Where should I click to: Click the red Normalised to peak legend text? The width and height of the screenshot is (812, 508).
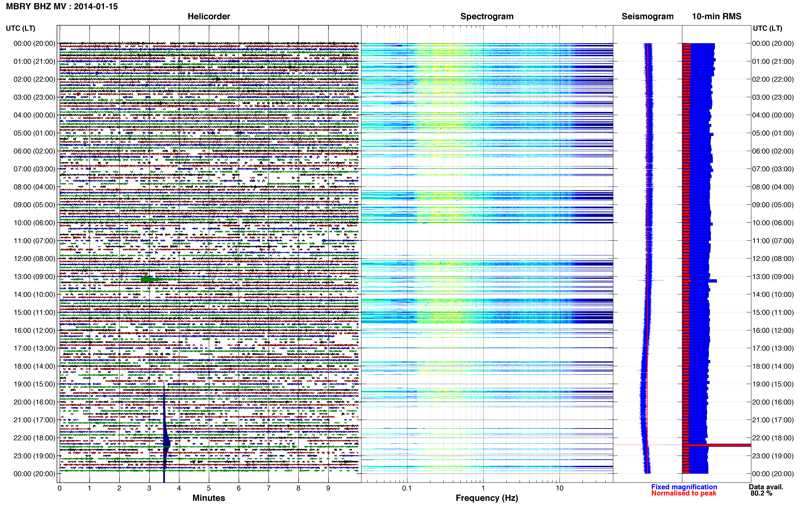tap(684, 493)
